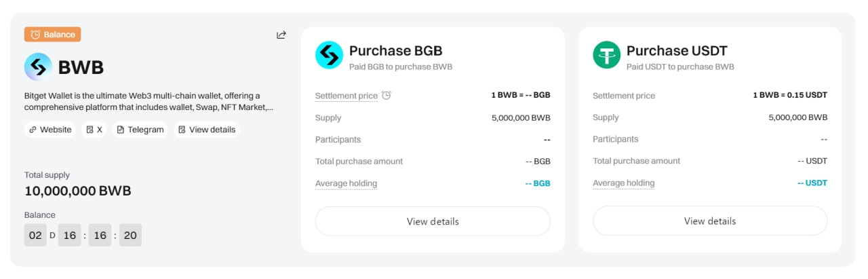Click the share arrow icon

(281, 35)
